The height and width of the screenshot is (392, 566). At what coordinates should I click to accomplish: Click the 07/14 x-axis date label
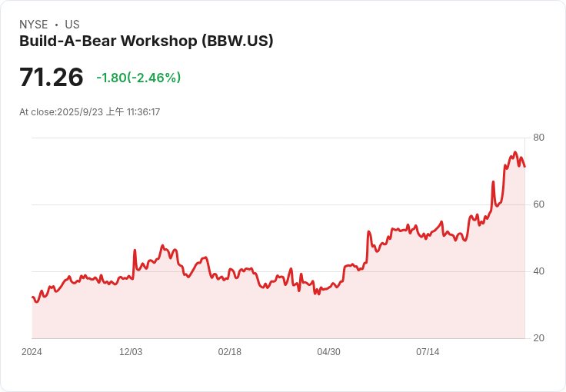(x=428, y=351)
